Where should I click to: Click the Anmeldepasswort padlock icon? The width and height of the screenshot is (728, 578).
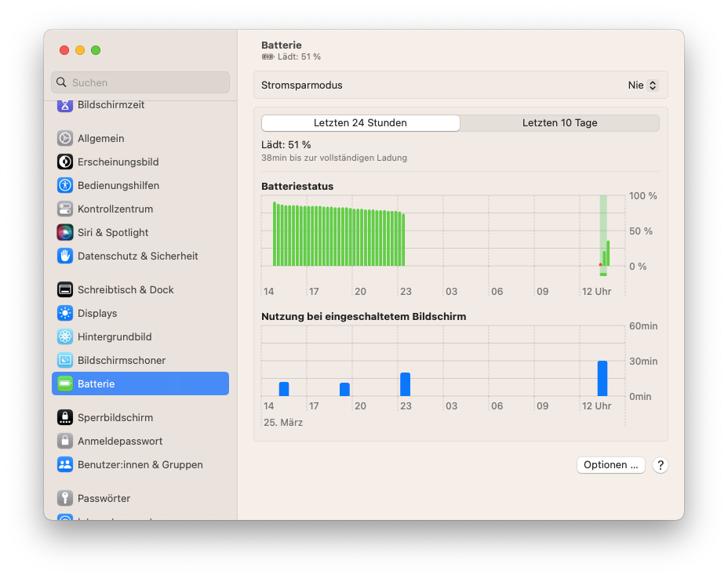tap(65, 441)
